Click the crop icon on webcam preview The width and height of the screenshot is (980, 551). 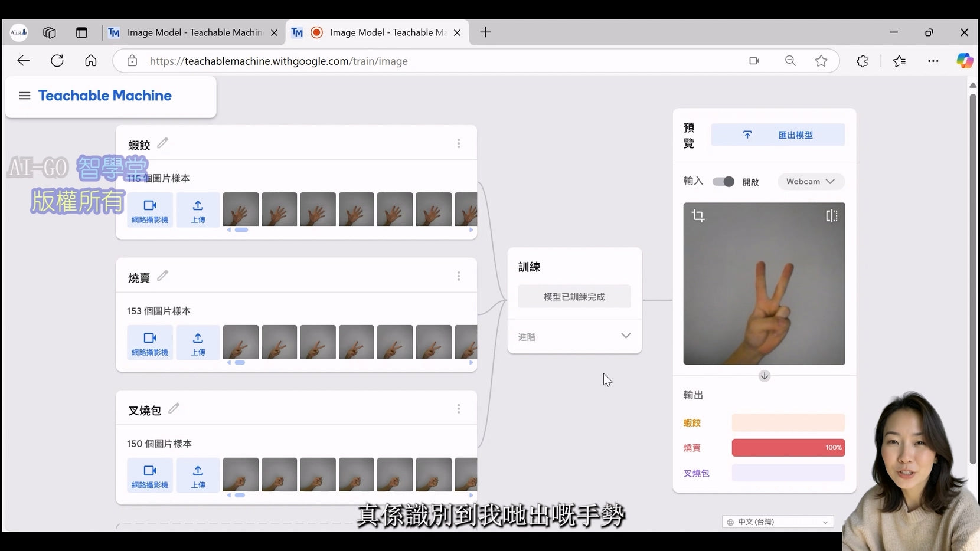coord(698,216)
